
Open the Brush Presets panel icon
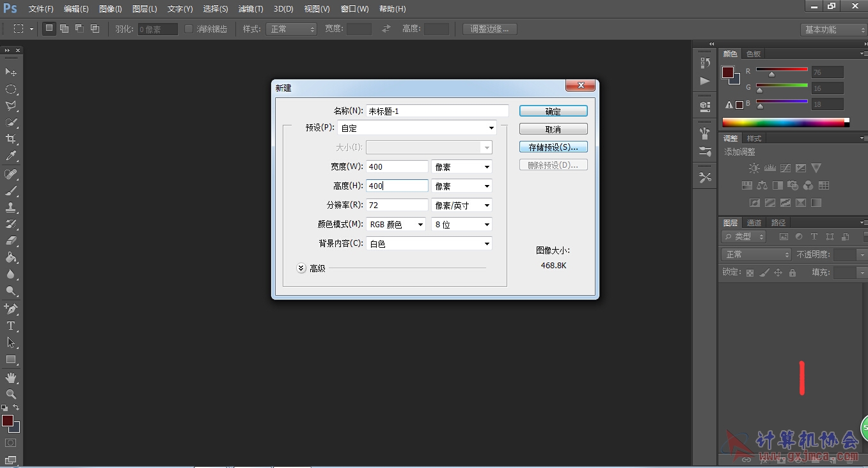point(705,152)
